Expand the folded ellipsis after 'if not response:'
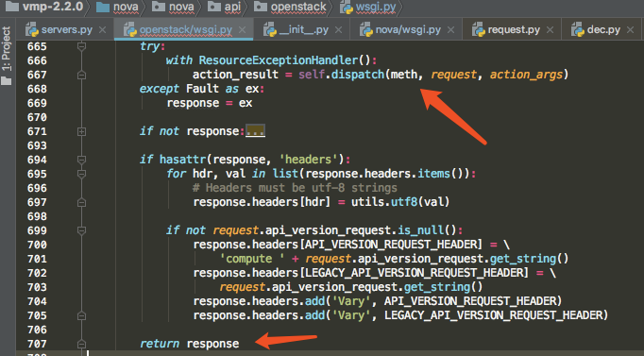Screen dimensions: 644x356 [255, 131]
